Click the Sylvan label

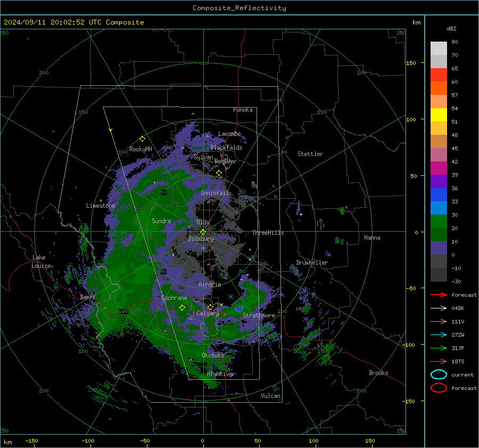203,157
